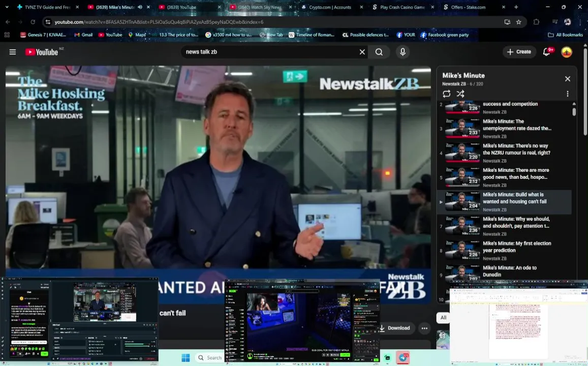Viewport: 588px width, 366px height.
Task: Go forward one page in browser
Action: tap(20, 22)
